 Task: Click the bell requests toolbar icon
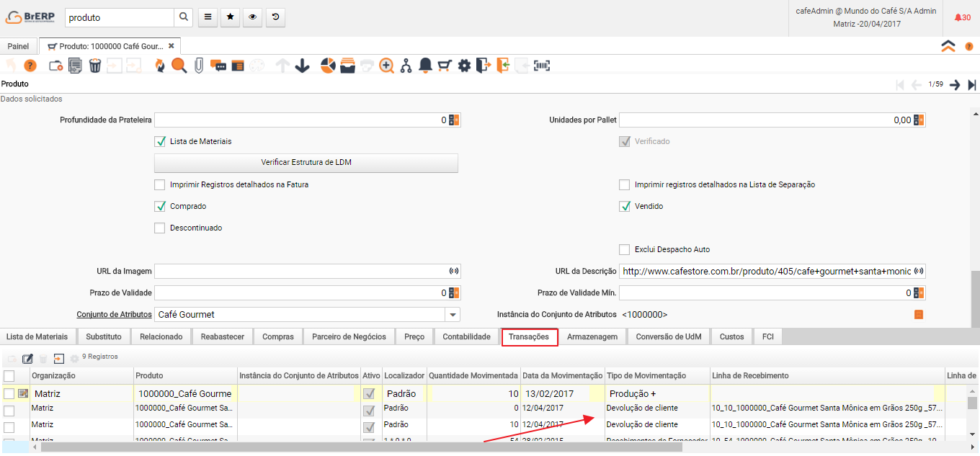point(425,66)
